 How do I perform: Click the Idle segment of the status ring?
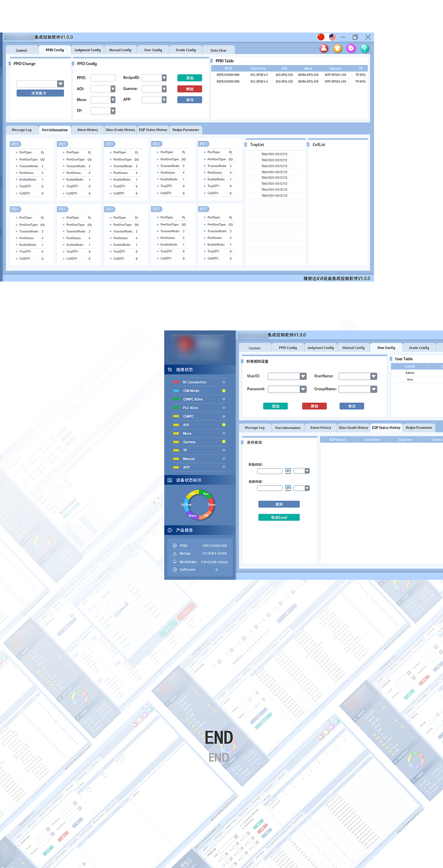(192, 493)
